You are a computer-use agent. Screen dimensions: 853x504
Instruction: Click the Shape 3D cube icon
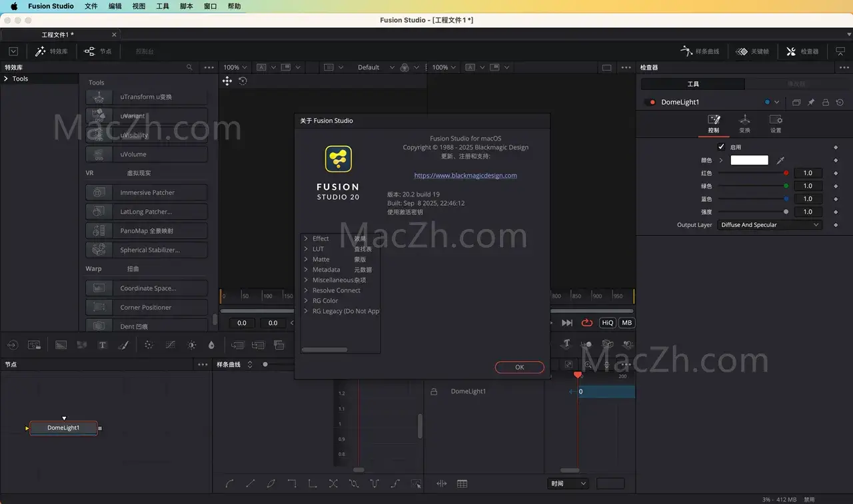(608, 344)
